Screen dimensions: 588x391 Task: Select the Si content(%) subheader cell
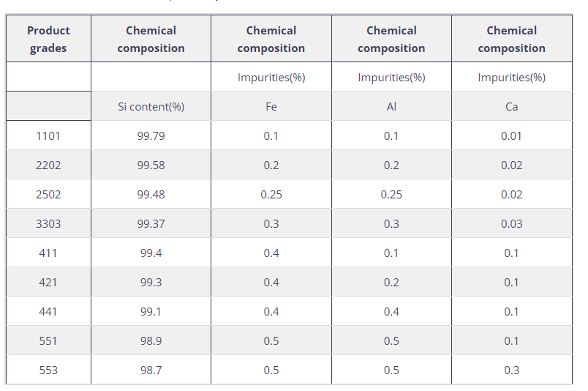[151, 106]
